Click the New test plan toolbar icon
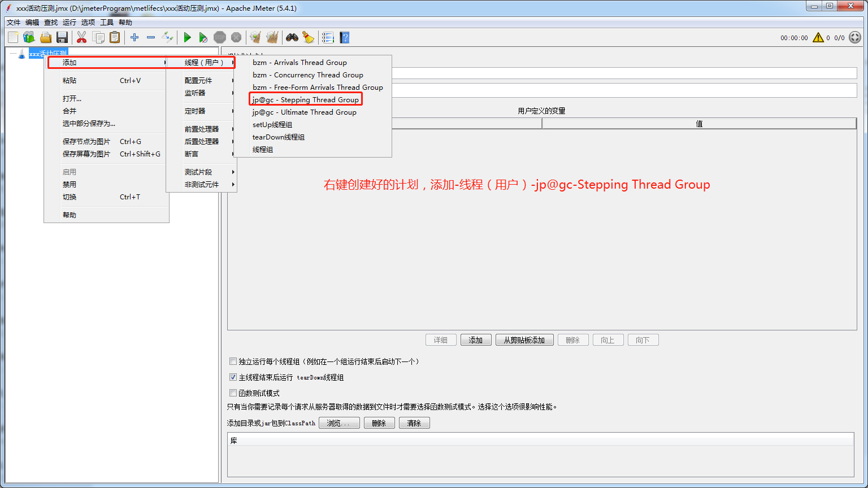868x488 pixels. coord(12,37)
